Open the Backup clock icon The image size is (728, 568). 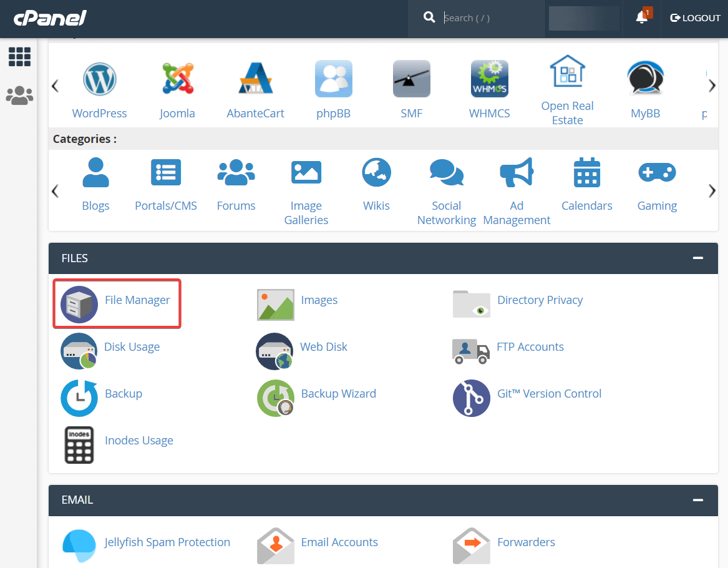tap(79, 398)
